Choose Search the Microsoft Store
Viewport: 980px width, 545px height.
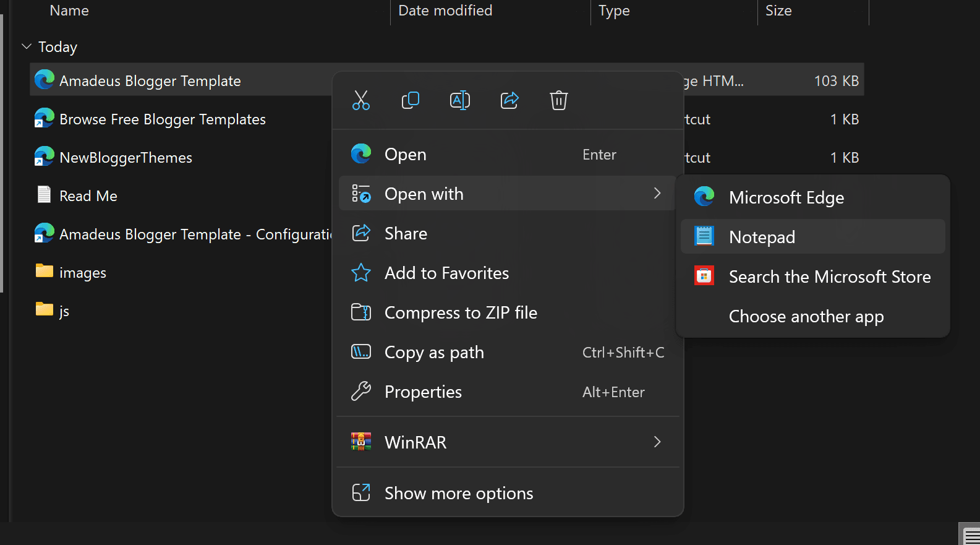[813, 276]
